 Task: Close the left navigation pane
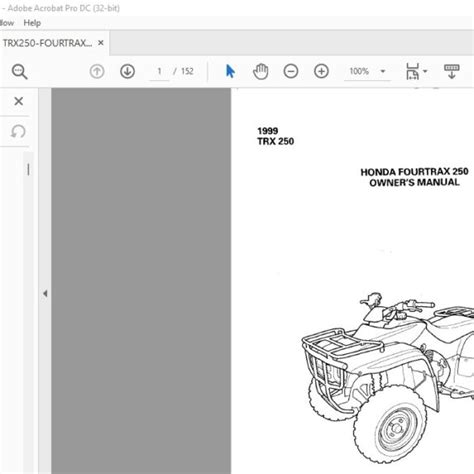pos(19,101)
